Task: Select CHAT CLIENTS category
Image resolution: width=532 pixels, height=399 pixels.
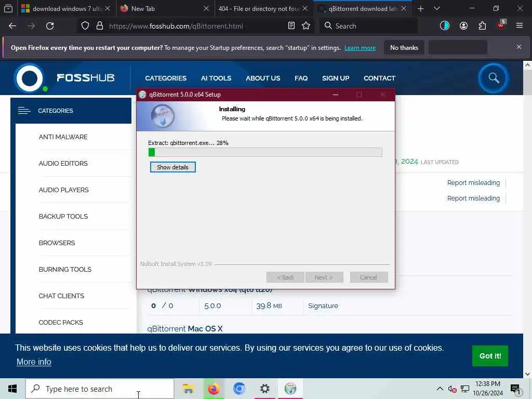Action: [61, 296]
